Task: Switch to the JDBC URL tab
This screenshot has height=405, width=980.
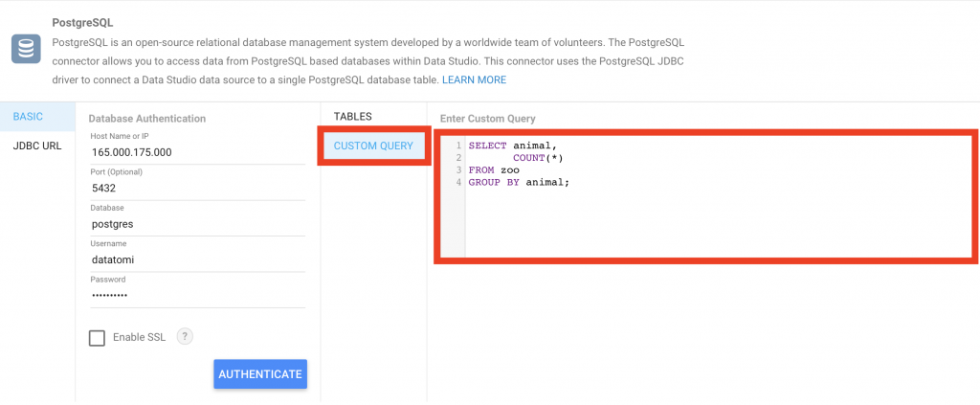Action: point(37,146)
